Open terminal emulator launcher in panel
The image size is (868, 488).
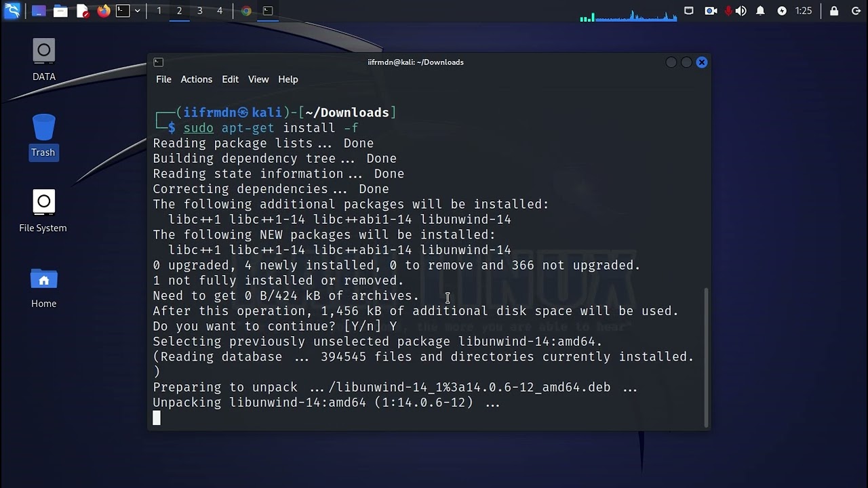pyautogui.click(x=123, y=11)
